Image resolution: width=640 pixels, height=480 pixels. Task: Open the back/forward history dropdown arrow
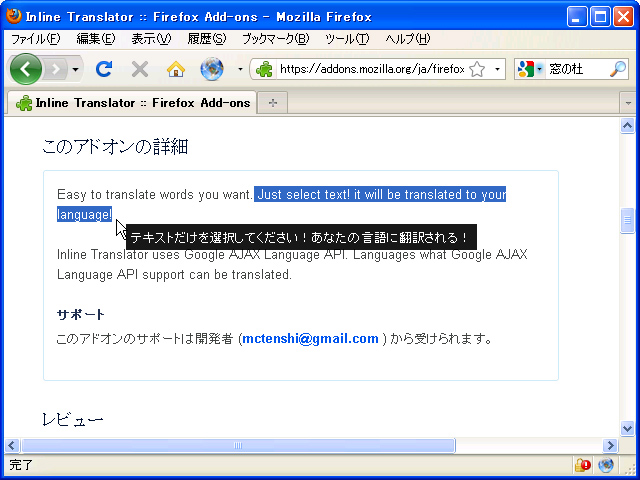point(76,69)
